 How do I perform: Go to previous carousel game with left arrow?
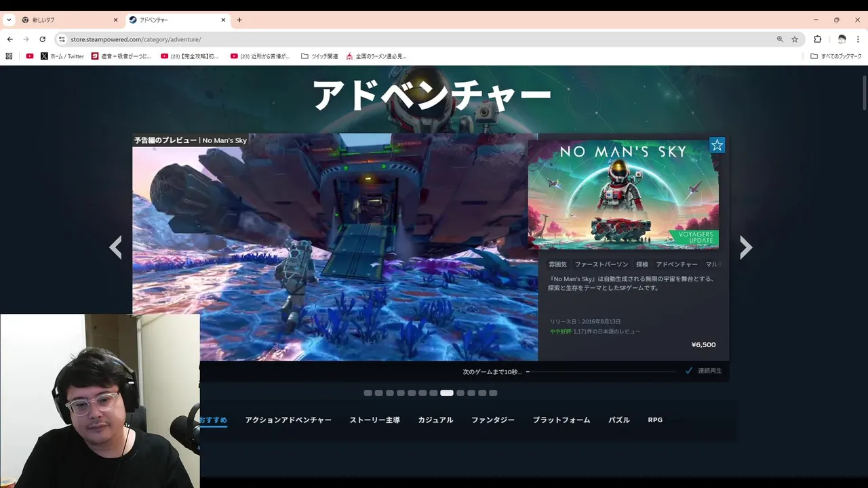(x=116, y=247)
